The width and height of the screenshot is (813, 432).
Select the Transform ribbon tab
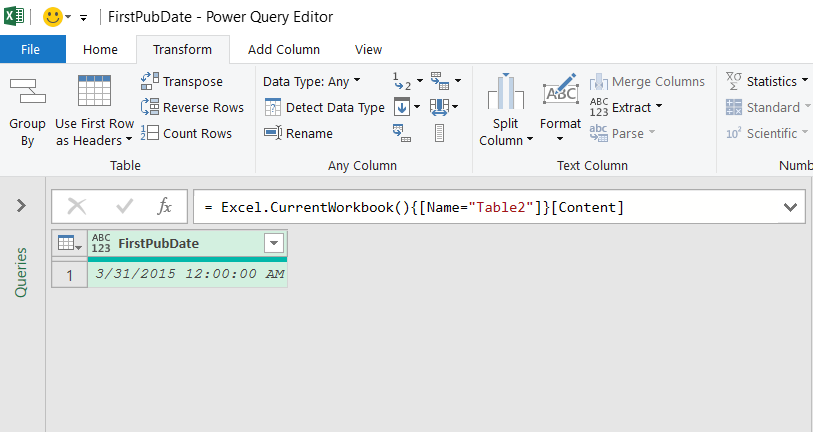pyautogui.click(x=183, y=49)
